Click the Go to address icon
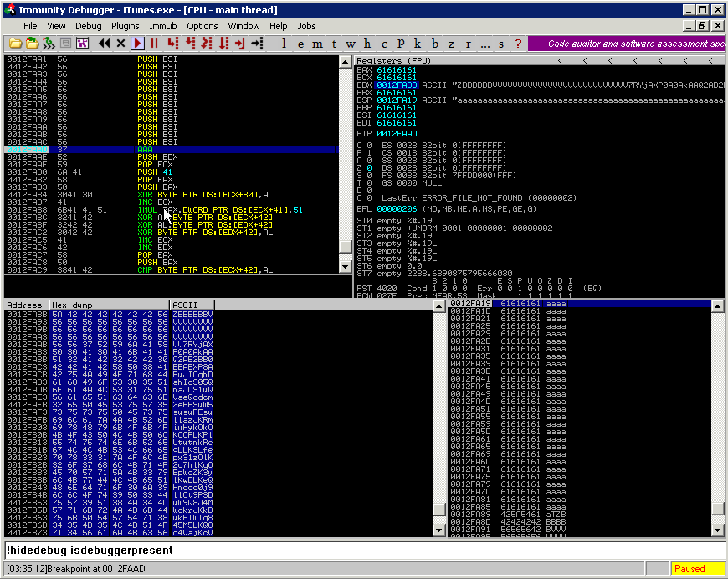This screenshot has height=579, width=728. (257, 44)
